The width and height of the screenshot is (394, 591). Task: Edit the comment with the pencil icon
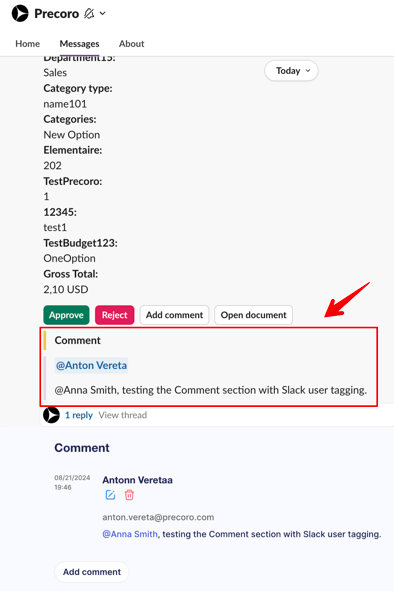(110, 495)
